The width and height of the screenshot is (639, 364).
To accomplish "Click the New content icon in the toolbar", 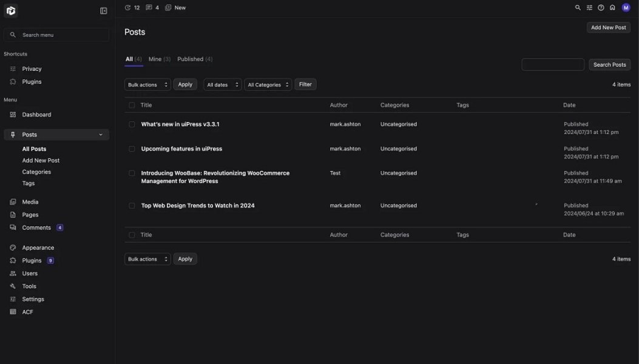I will 167,7.
